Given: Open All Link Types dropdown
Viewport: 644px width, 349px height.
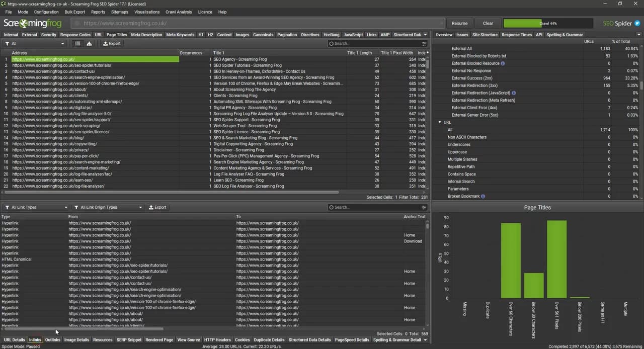Looking at the screenshot, I should point(35,207).
